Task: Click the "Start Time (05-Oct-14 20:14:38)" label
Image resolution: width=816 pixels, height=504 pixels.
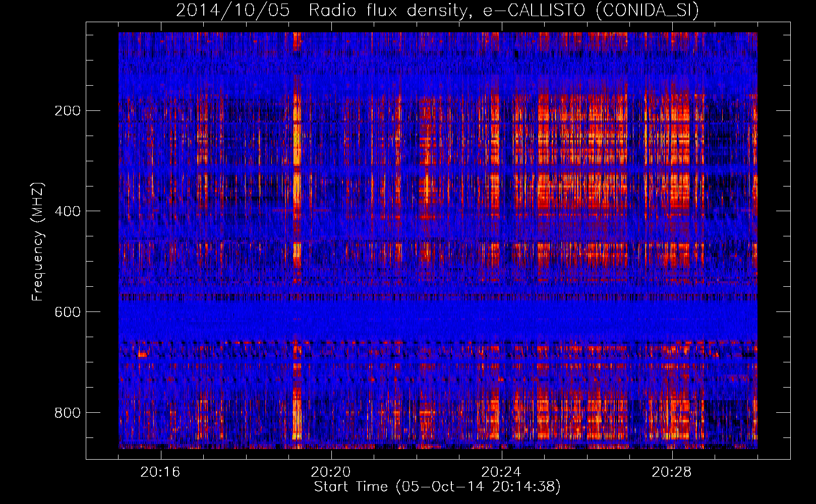Action: (x=437, y=487)
